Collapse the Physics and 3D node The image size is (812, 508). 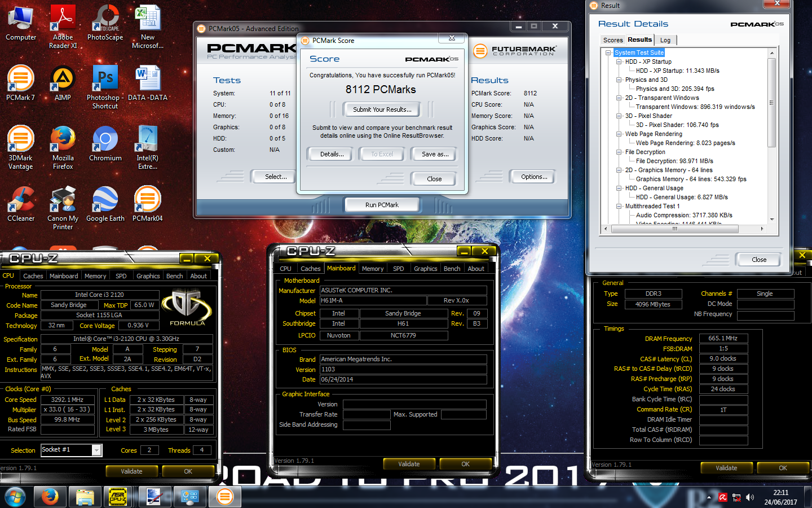[x=619, y=80]
